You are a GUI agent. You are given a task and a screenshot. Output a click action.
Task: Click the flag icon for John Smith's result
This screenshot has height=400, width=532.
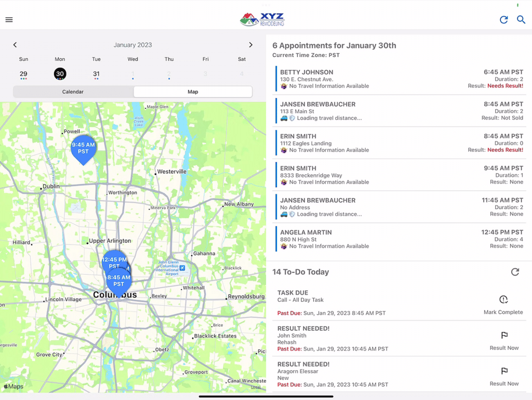pos(503,335)
